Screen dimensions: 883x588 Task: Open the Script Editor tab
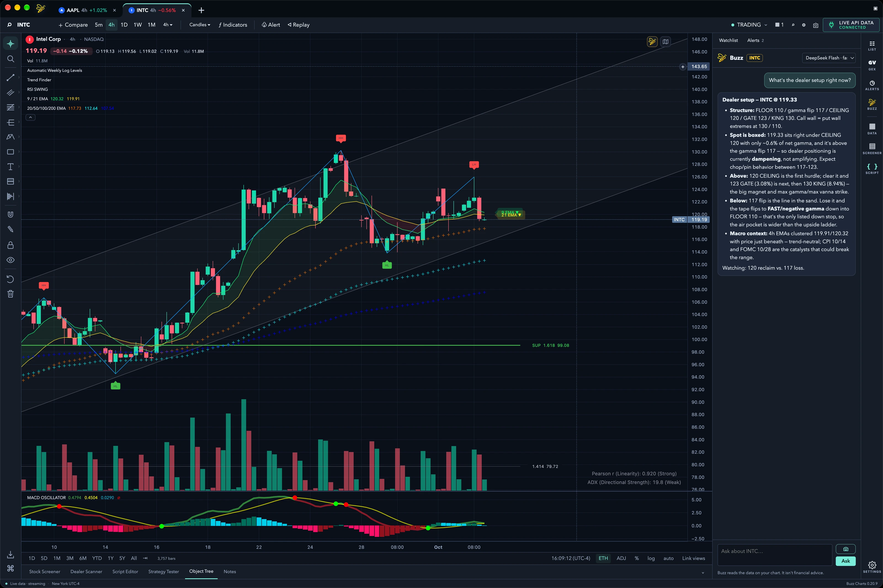tap(125, 571)
